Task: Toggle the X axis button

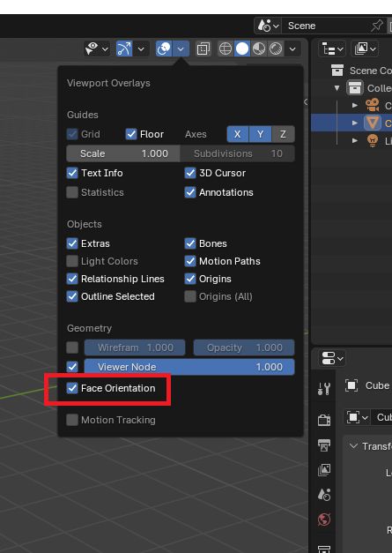Action: coord(238,134)
